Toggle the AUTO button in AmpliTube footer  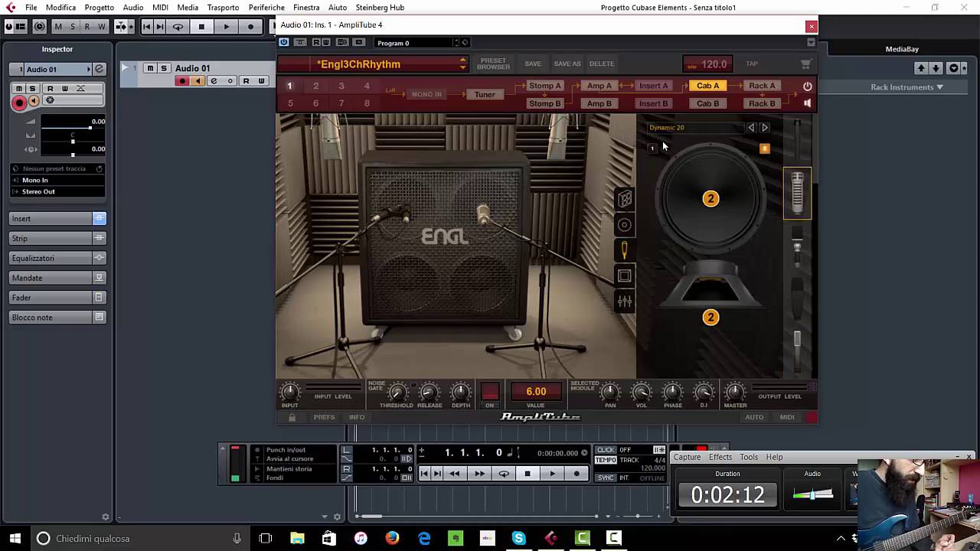coord(754,417)
